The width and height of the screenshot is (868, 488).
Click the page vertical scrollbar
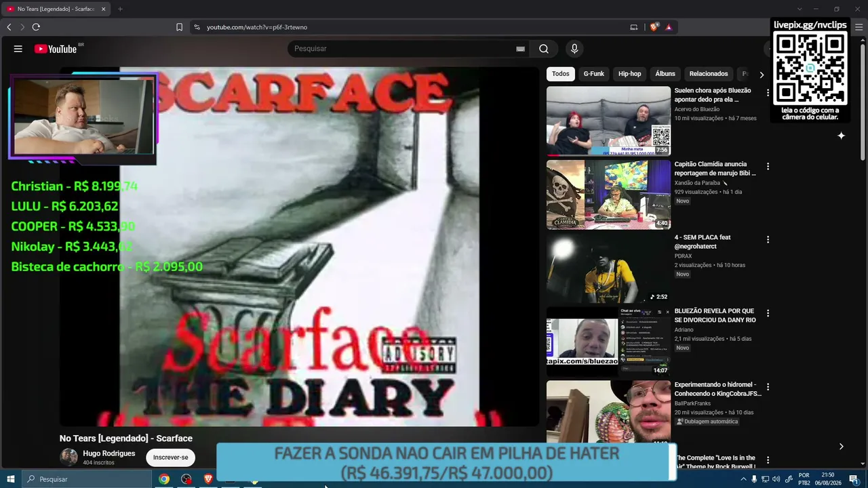pyautogui.click(x=863, y=102)
